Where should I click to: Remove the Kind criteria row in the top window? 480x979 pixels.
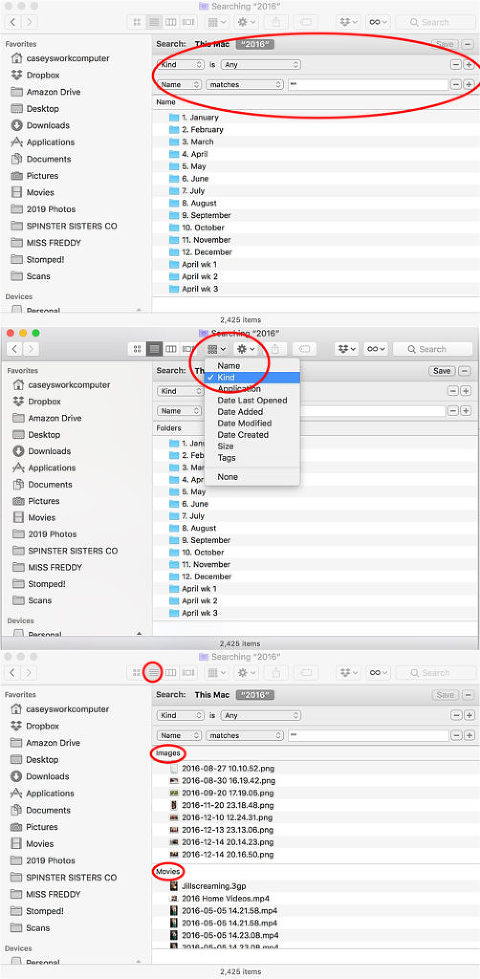pyautogui.click(x=456, y=64)
